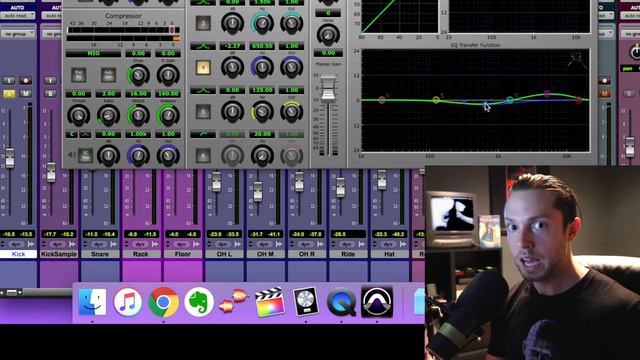Change high-pass filter type above band 6
The image size is (640, 360).
coord(203,134)
